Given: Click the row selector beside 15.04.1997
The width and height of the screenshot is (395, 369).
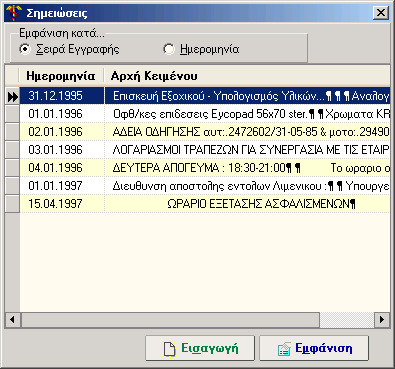Looking at the screenshot, I should [x=13, y=204].
